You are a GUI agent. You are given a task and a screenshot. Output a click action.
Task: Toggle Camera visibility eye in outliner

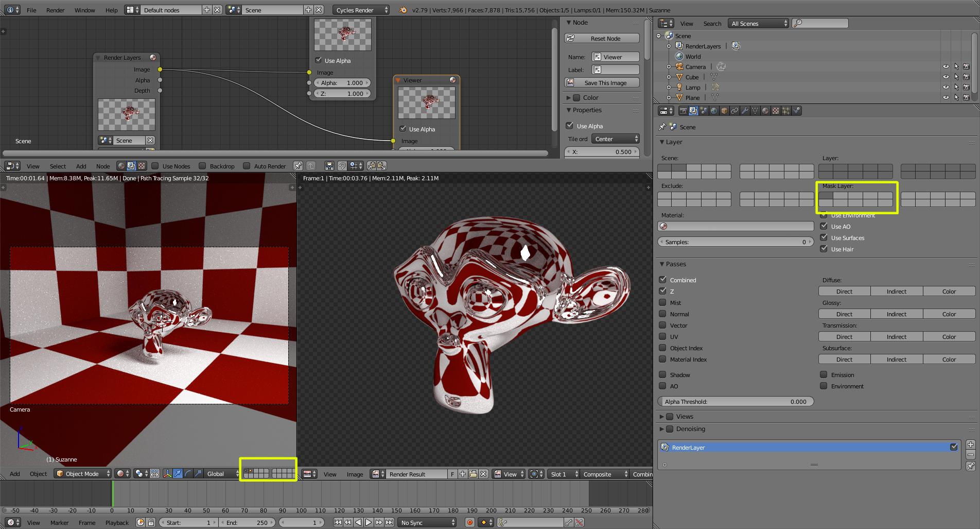tap(946, 66)
